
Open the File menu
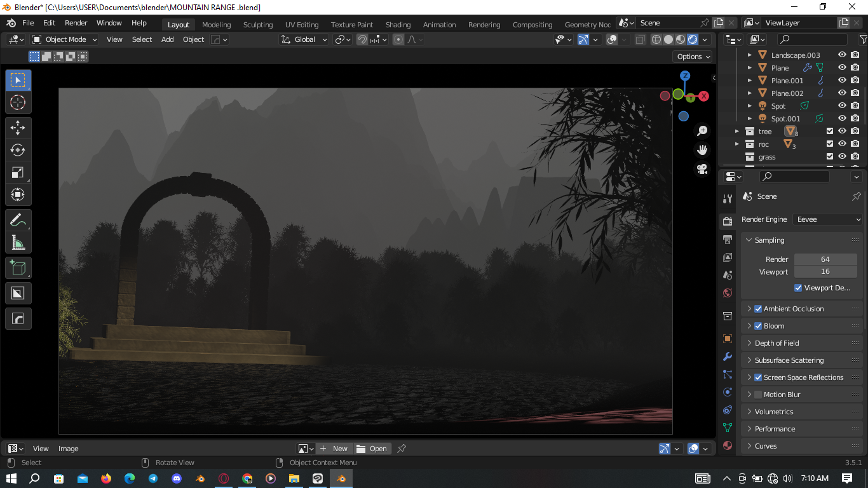coord(28,23)
